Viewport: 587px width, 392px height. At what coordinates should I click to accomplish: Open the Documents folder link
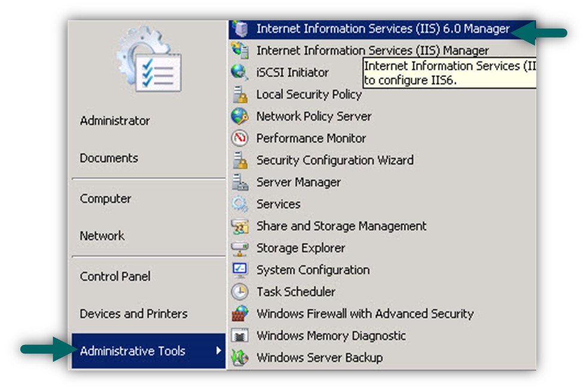coord(109,158)
